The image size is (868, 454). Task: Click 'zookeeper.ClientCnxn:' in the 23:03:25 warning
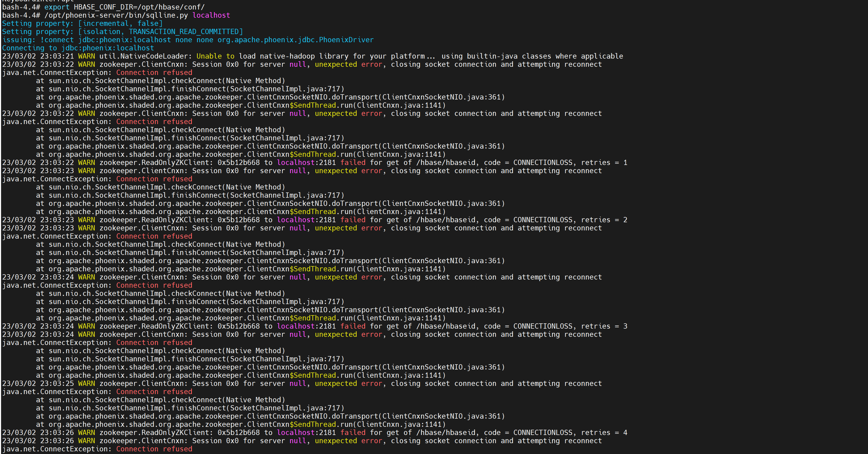pos(144,384)
